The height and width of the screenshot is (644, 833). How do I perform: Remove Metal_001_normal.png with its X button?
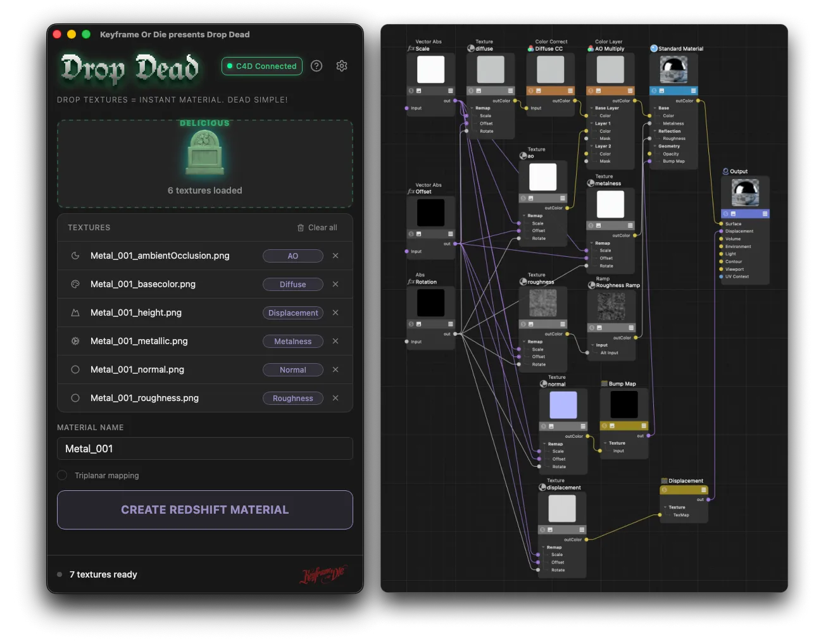pos(335,369)
